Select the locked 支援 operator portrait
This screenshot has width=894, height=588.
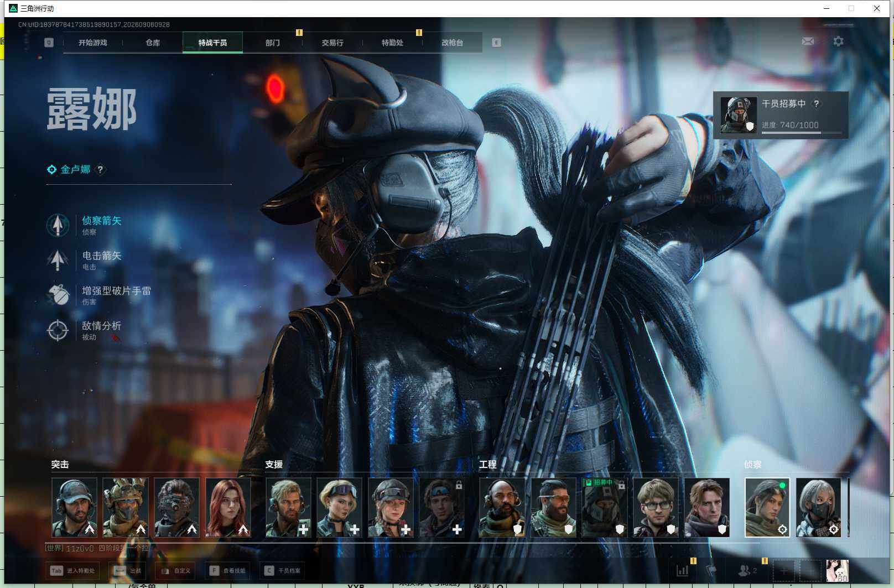coord(443,507)
